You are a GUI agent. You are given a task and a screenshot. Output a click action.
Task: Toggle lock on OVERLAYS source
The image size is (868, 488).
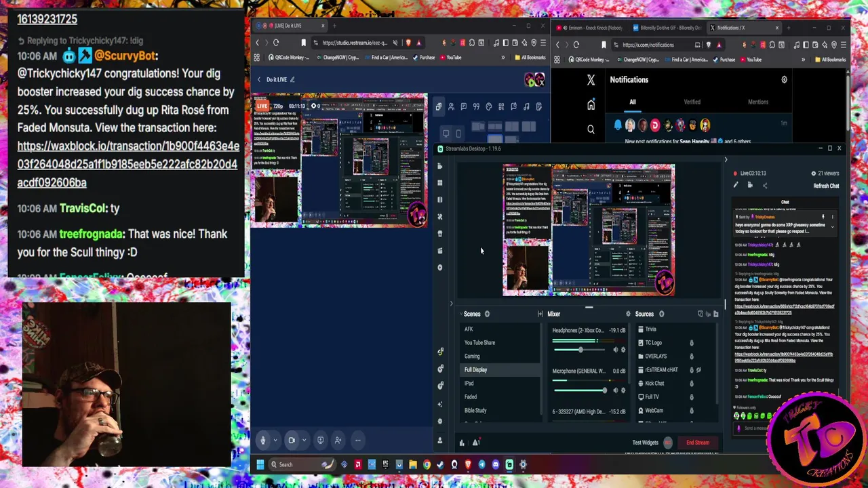click(692, 357)
